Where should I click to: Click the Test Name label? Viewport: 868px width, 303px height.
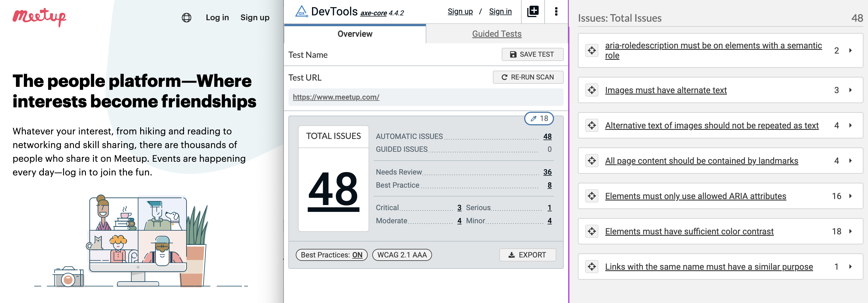tap(308, 55)
